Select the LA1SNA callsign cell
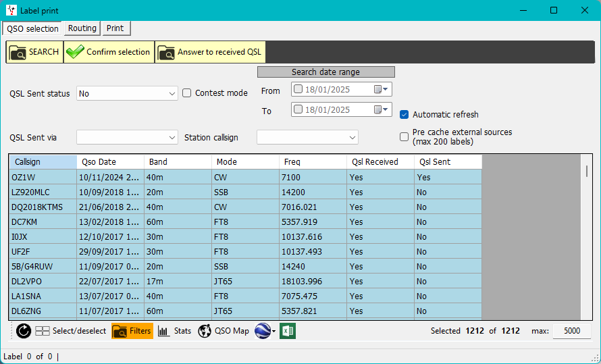Image resolution: width=601 pixels, height=364 pixels. coord(43,296)
